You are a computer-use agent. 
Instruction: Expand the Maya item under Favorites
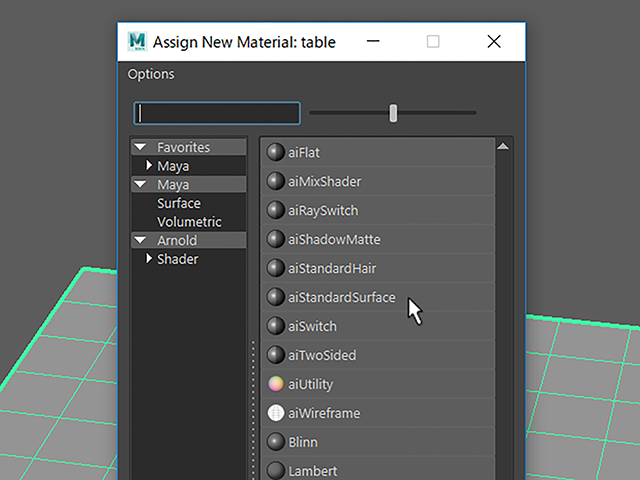149,165
